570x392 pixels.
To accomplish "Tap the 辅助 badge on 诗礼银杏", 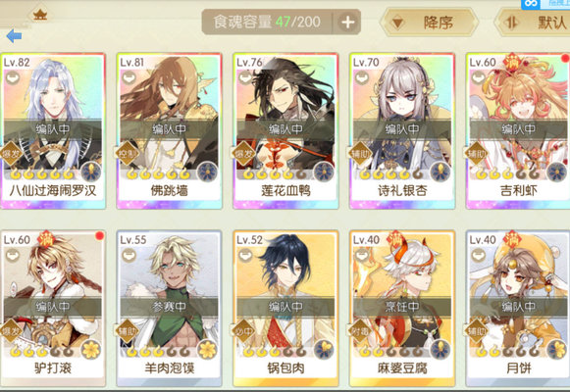I will [360, 154].
